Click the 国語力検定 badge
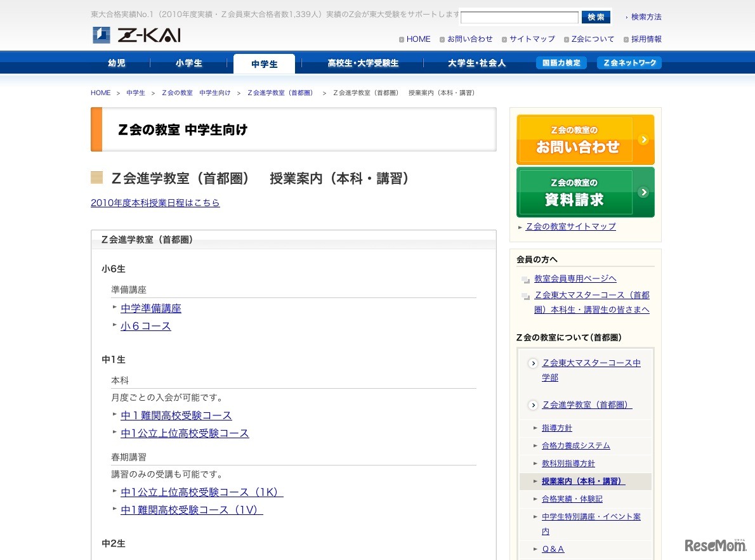755x560 pixels. [561, 63]
